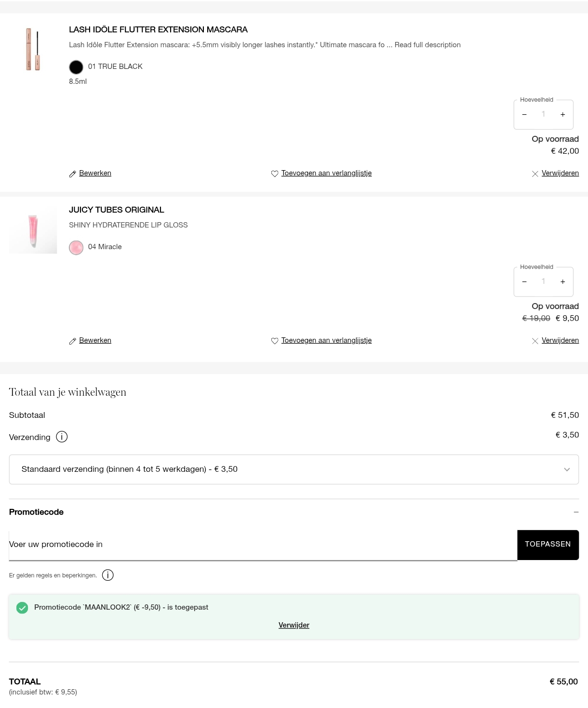Select the 01 True Black color swatch
Image resolution: width=588 pixels, height=708 pixels.
[x=76, y=67]
